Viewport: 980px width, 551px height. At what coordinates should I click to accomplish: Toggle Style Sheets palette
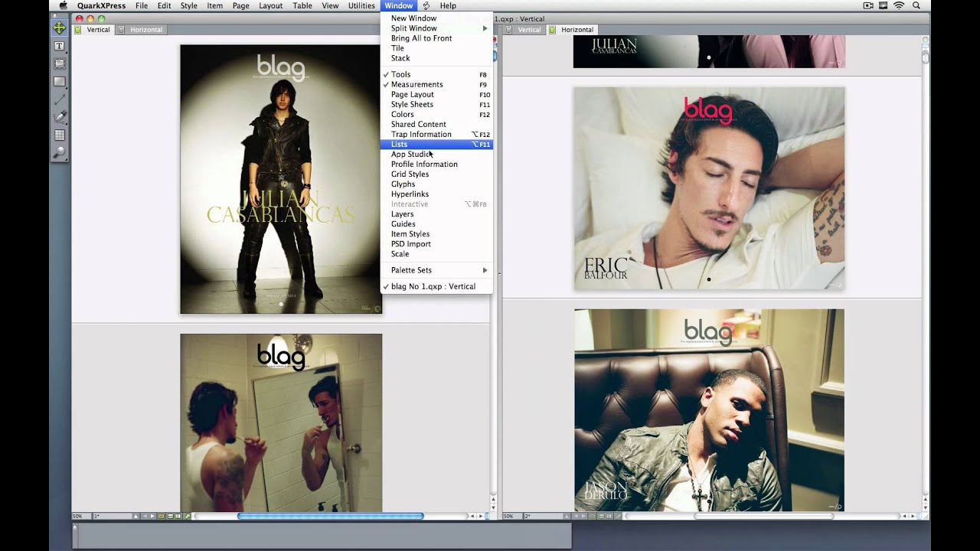coord(436,104)
